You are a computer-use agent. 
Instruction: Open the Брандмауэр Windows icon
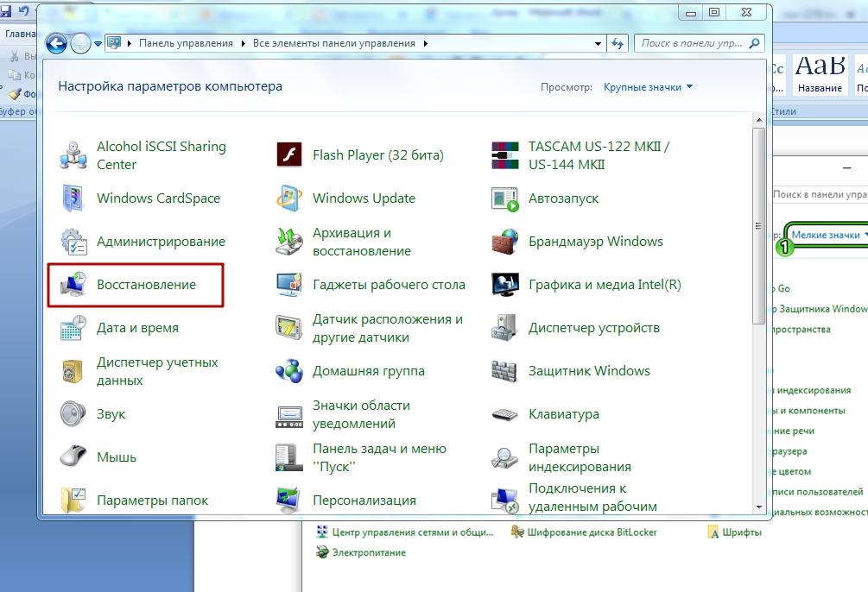[x=505, y=242]
